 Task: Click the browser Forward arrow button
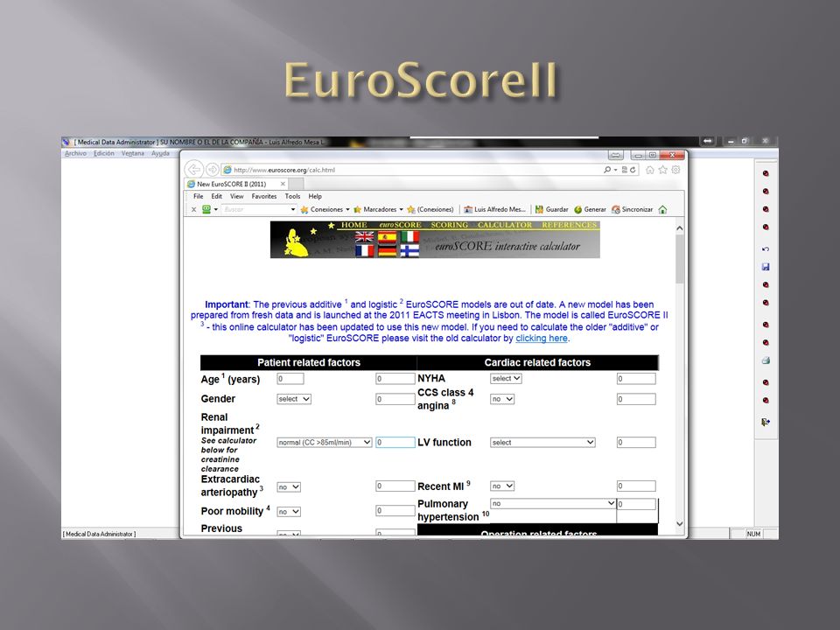tap(212, 170)
